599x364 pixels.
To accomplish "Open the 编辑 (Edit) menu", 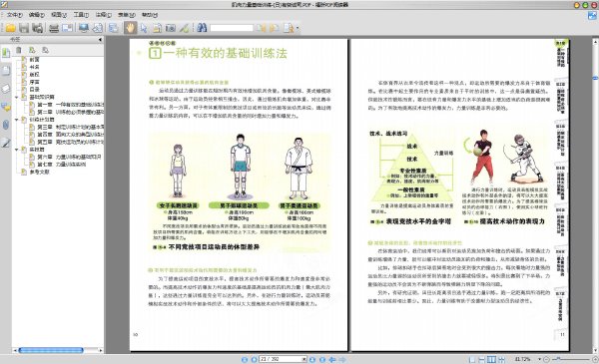I will (37, 15).
